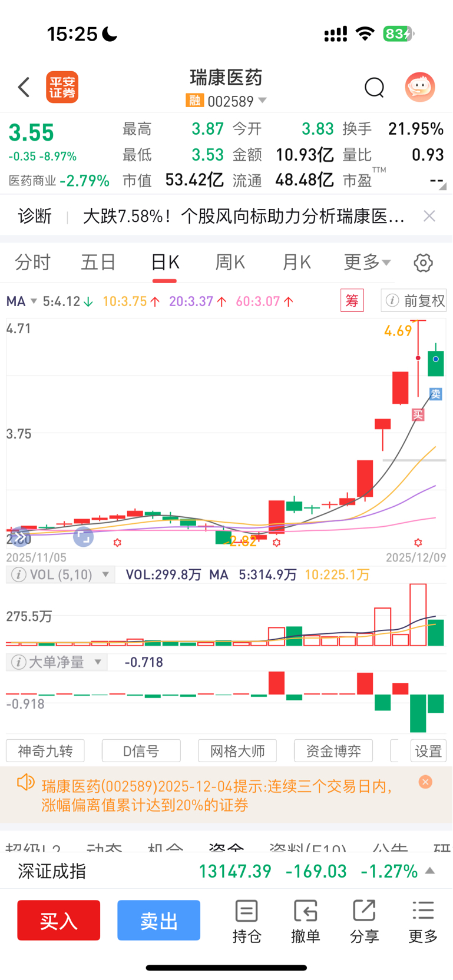Tap the info icon beside 大单净量
The height and width of the screenshot is (980, 453).
18,662
